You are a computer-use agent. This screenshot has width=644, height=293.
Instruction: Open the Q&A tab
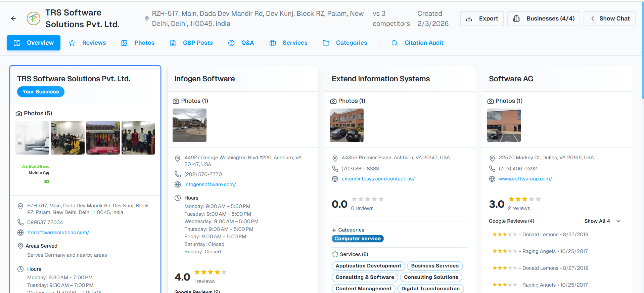point(241,43)
